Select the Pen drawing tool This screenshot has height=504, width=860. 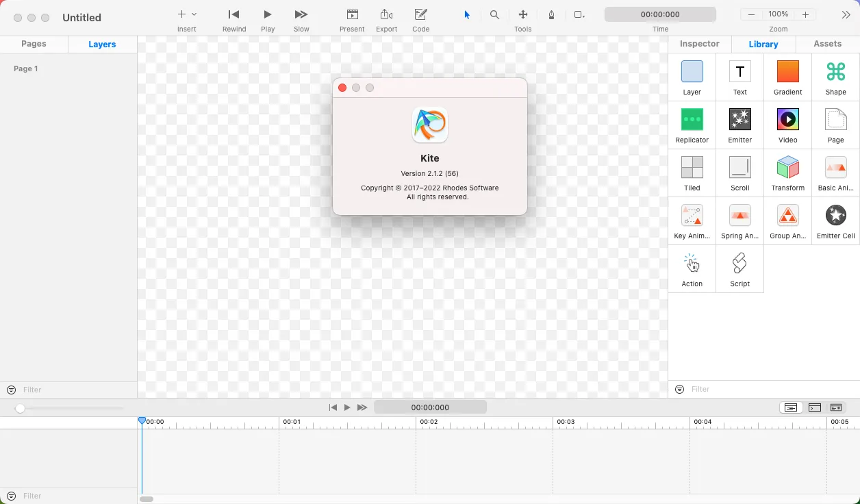(551, 14)
